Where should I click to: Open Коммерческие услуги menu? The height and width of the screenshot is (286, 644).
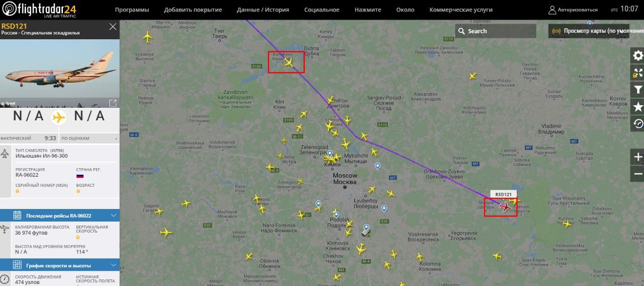tap(461, 10)
